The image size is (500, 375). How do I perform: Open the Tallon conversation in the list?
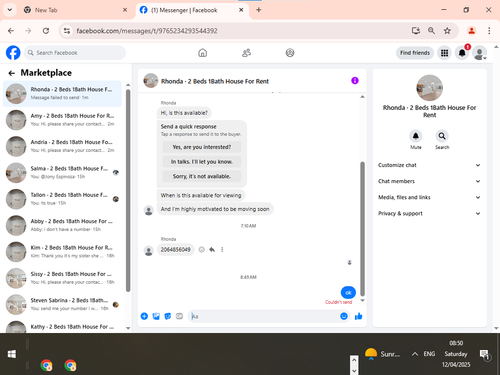[x=62, y=199]
